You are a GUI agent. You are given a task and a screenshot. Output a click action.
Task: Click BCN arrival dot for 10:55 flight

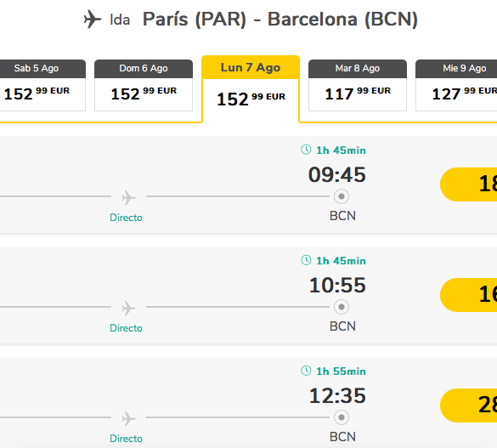(x=342, y=307)
